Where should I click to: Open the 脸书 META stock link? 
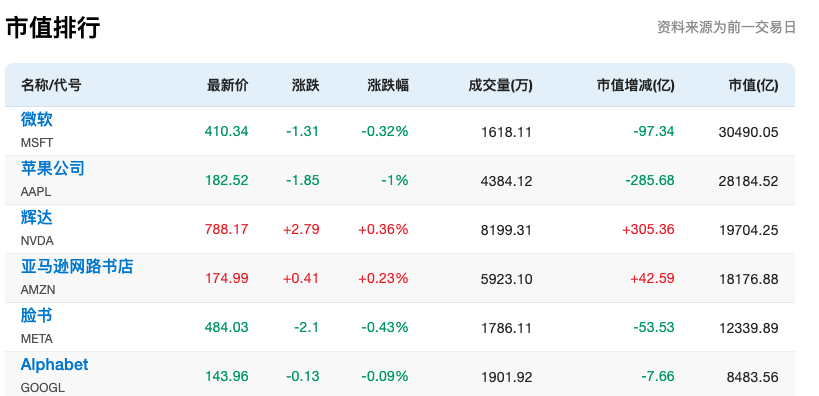click(37, 316)
